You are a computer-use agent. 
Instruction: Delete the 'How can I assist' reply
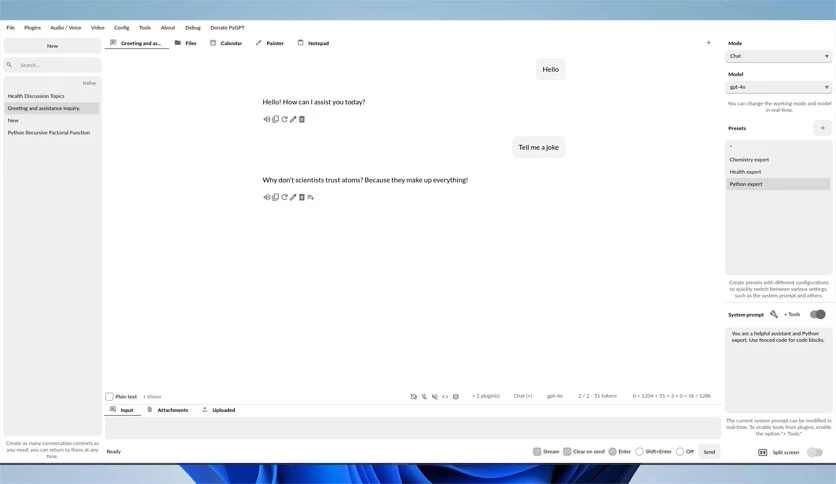click(302, 119)
